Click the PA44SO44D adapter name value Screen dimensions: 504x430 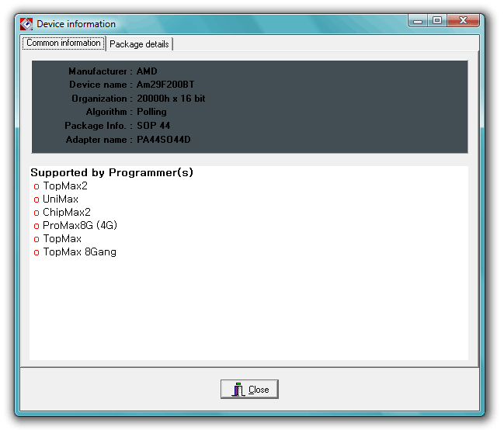tap(164, 140)
